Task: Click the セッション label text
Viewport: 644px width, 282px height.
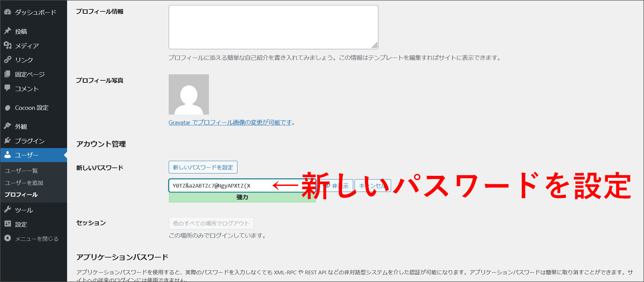Action: [x=91, y=223]
